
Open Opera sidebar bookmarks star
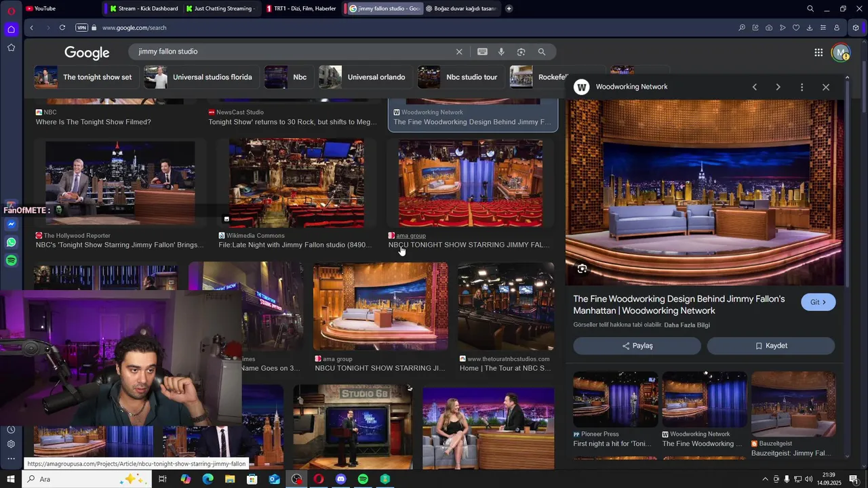point(11,47)
